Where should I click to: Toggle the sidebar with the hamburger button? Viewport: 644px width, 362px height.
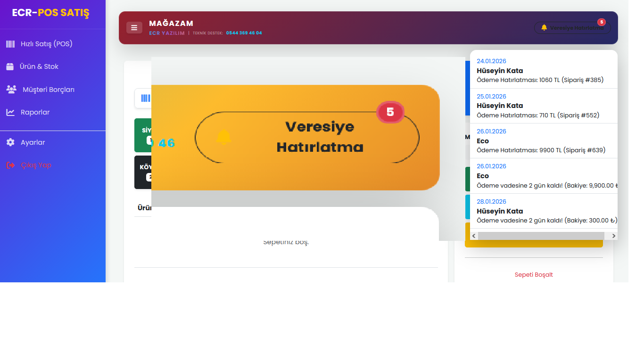(134, 28)
